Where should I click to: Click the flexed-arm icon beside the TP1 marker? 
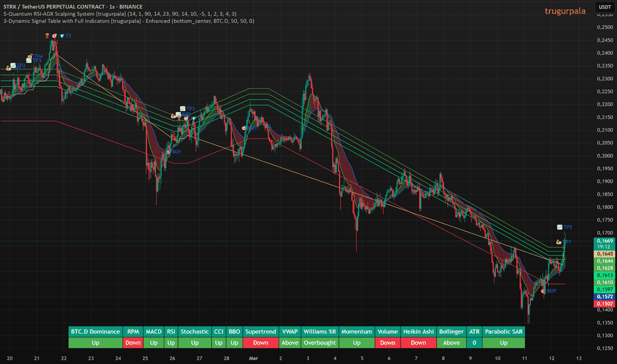pos(558,242)
